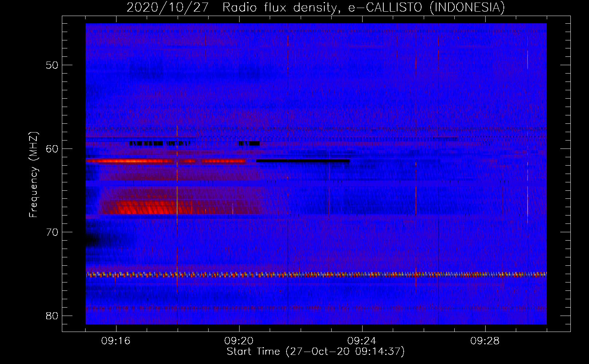Click the 09:20 time tick label
The image size is (589, 364).
pos(239,341)
